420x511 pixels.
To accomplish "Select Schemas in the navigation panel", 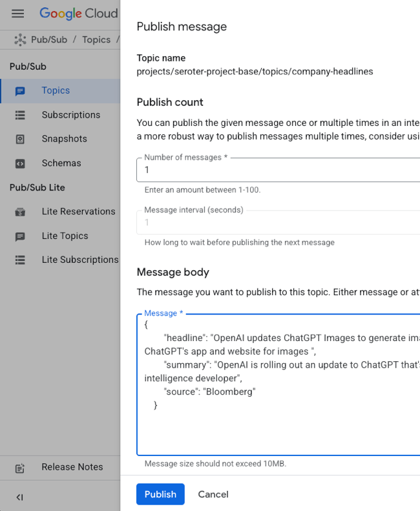I will tap(61, 163).
